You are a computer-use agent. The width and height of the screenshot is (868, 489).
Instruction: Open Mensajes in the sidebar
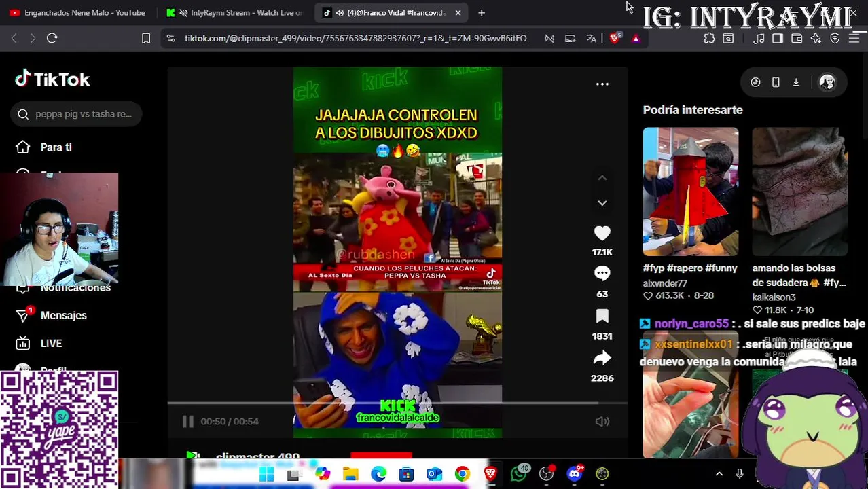tap(63, 315)
